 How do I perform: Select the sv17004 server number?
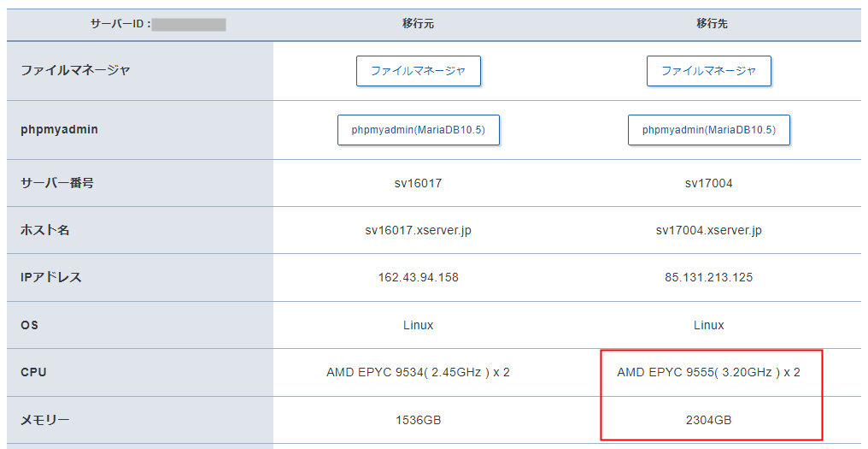point(708,183)
